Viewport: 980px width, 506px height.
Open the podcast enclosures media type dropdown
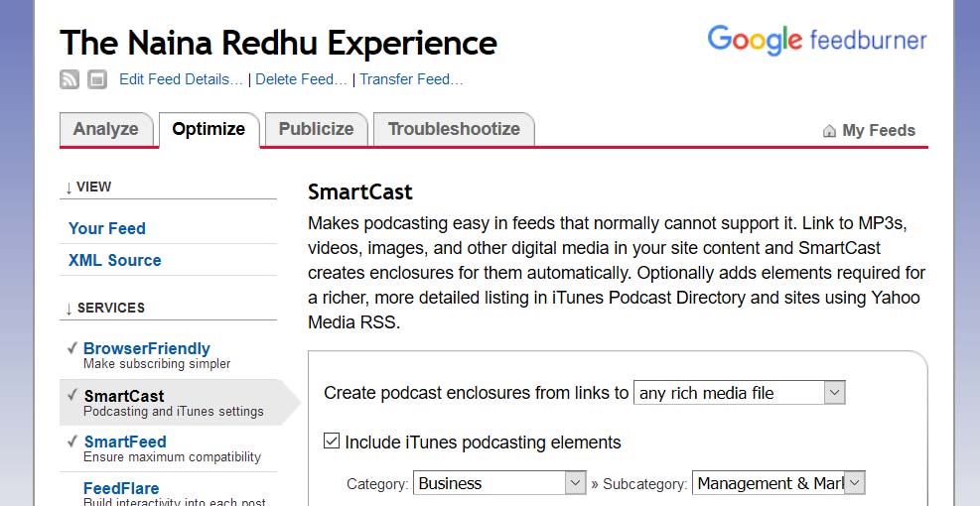740,393
